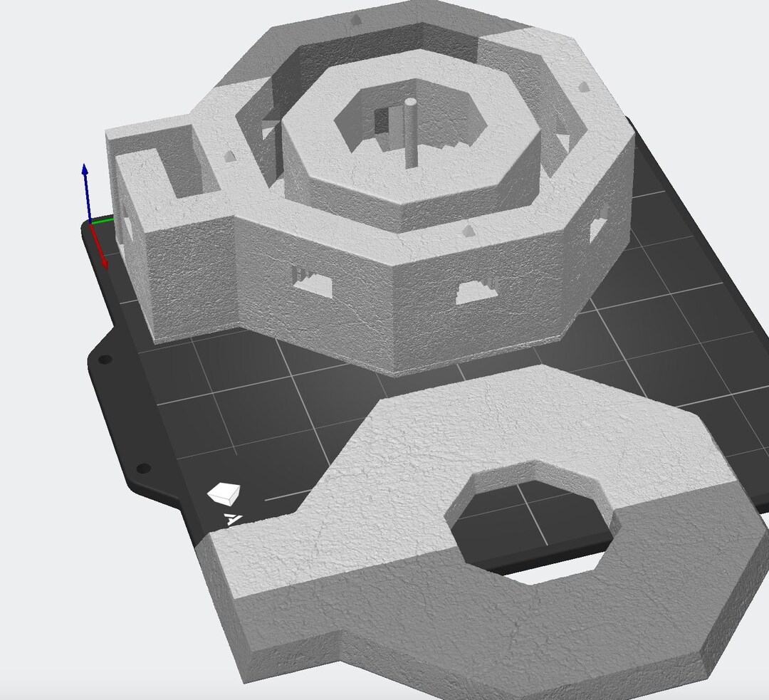769x700 pixels.
Task: Click the lower mounting hole on bed edge
Action: 142,469
